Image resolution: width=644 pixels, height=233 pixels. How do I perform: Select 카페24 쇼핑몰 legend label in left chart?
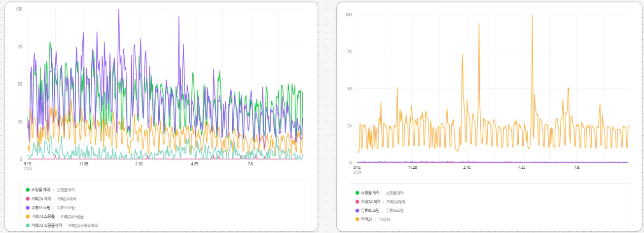[43, 216]
